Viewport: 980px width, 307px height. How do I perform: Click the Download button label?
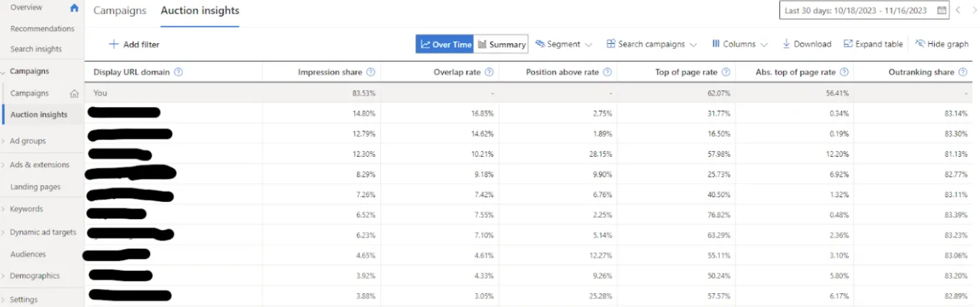click(x=812, y=45)
